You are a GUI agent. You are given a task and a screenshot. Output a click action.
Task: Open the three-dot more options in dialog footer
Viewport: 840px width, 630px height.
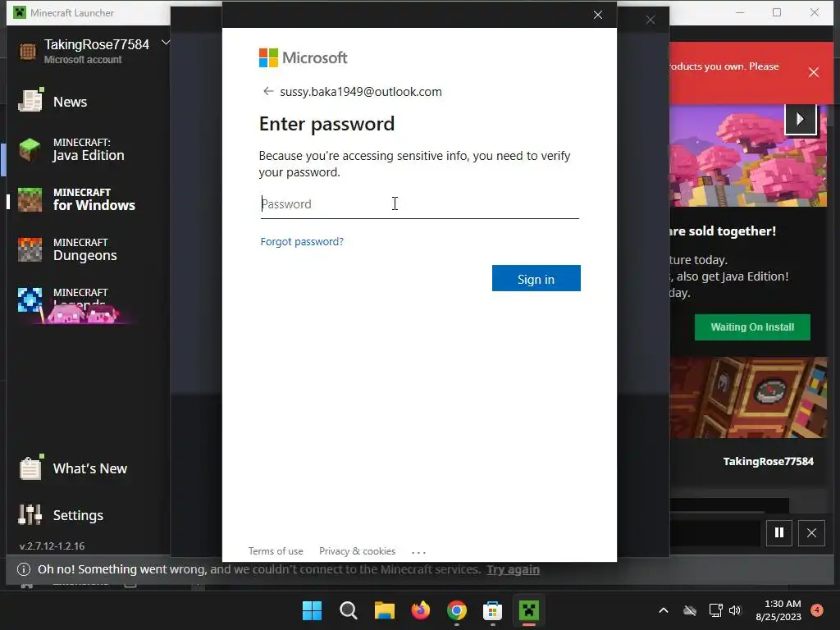pyautogui.click(x=418, y=552)
